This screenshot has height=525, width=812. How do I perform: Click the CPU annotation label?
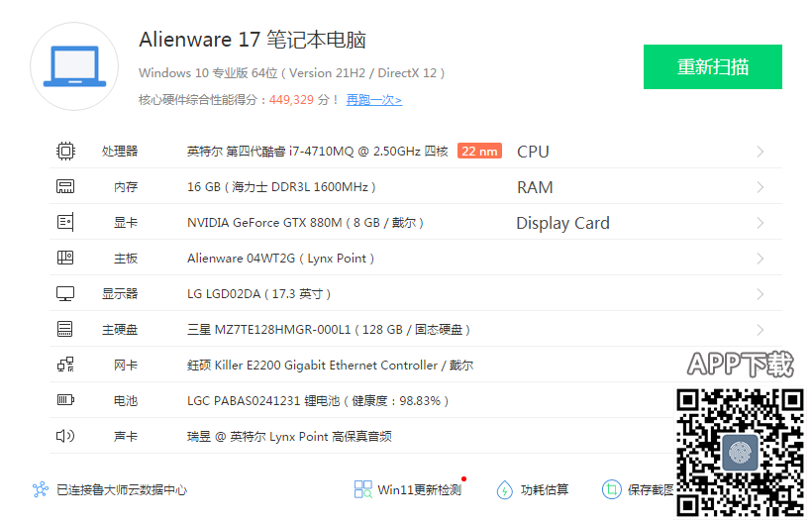[533, 152]
